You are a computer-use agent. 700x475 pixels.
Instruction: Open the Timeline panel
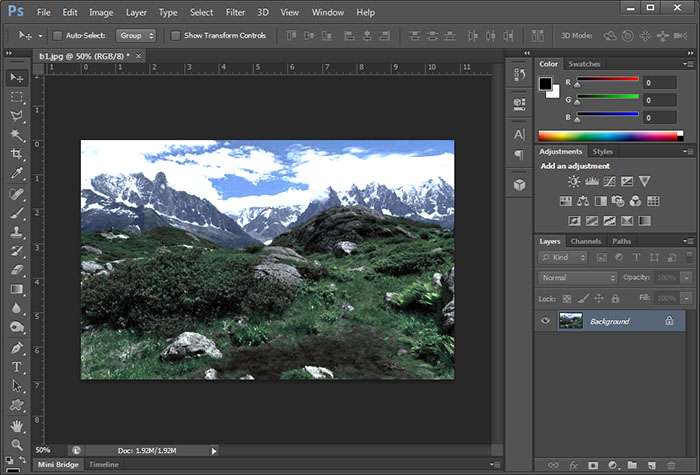103,465
